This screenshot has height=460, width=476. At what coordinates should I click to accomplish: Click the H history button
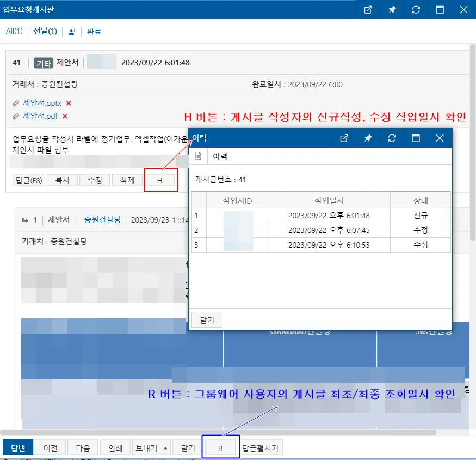pos(160,181)
